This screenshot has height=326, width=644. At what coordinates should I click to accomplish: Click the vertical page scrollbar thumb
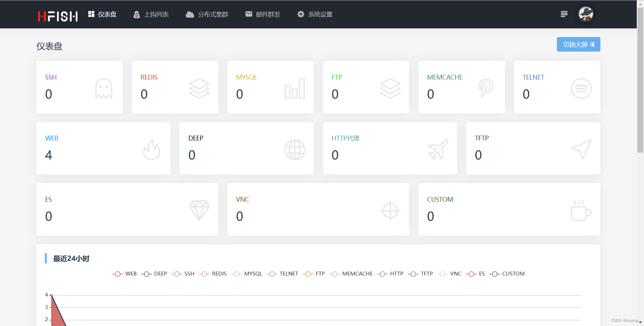click(x=641, y=80)
